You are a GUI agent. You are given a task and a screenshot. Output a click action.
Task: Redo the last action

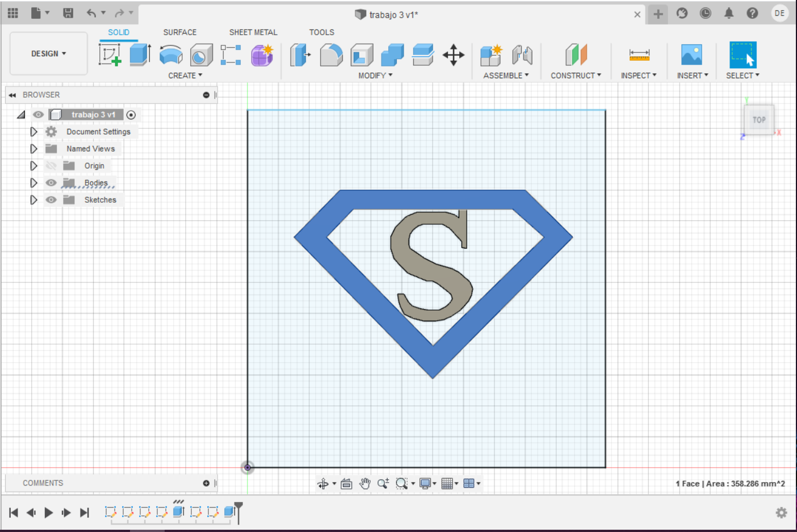(x=119, y=12)
